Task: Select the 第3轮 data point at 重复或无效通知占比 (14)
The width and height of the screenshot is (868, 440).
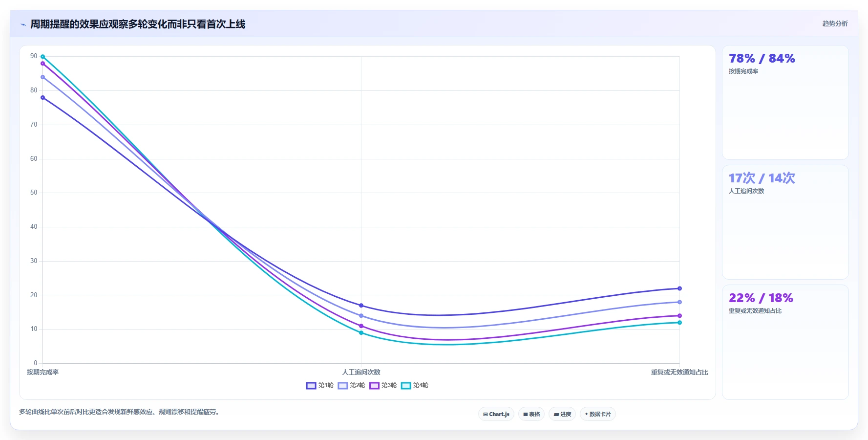Action: tap(679, 316)
